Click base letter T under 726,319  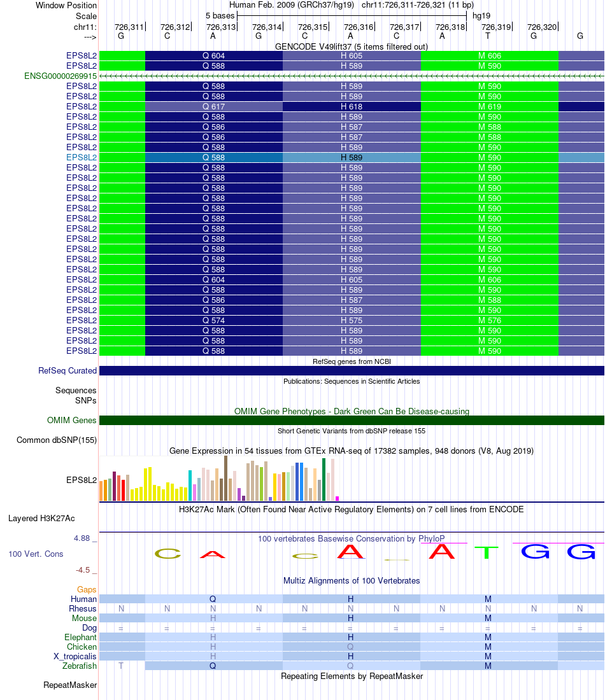click(487, 36)
